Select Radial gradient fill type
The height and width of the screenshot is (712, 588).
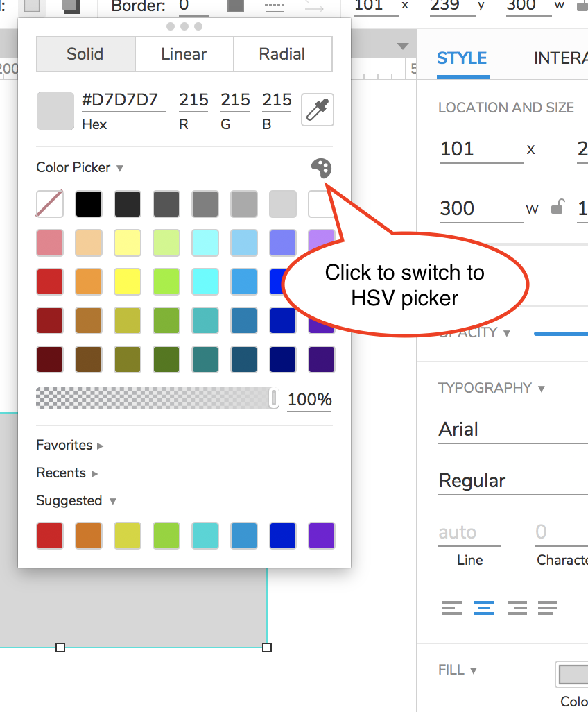(282, 54)
